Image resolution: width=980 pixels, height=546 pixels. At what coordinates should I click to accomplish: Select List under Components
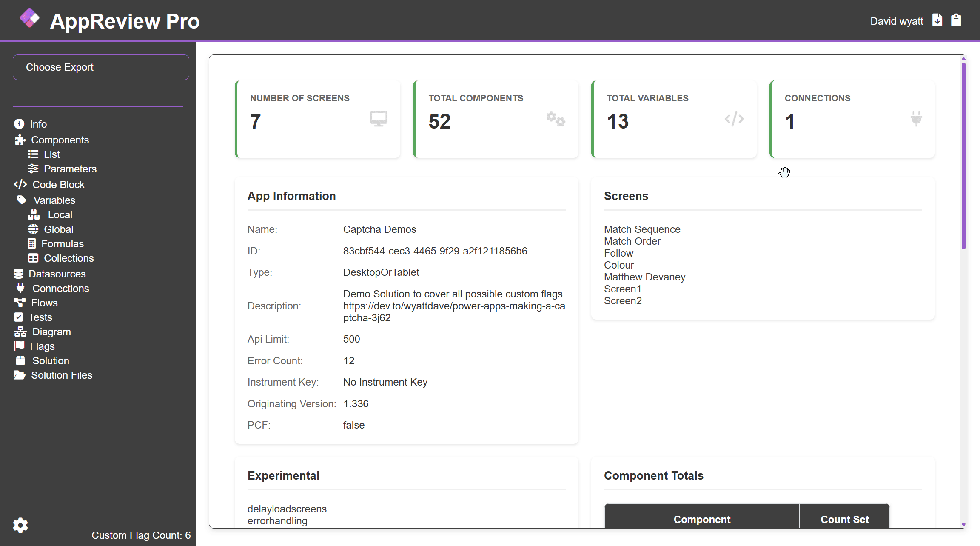52,154
